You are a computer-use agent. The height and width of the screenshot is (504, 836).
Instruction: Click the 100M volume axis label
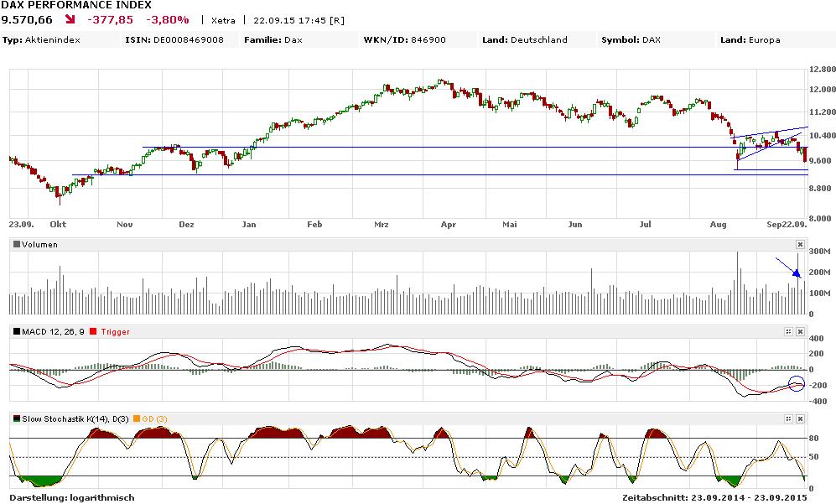(819, 294)
